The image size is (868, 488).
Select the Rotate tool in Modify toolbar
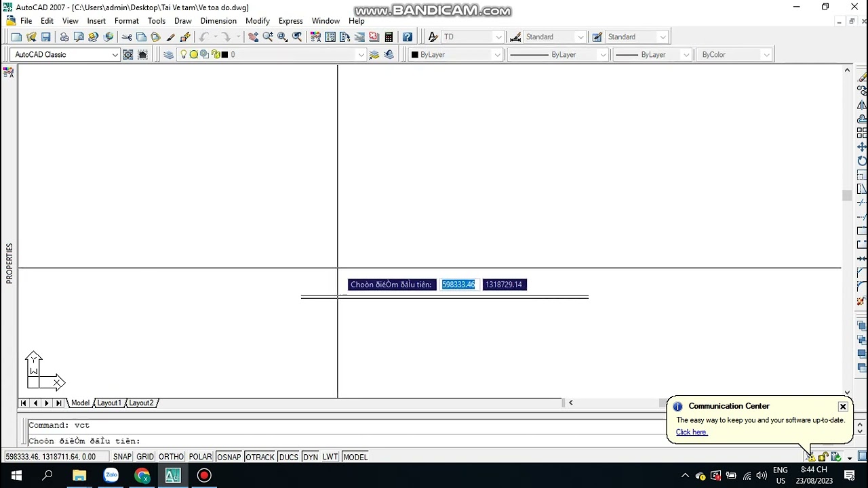(x=862, y=161)
